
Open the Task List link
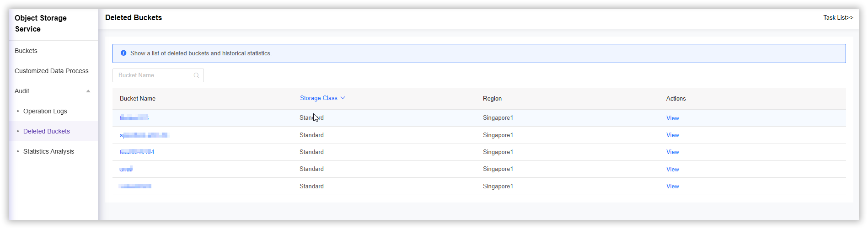pos(838,17)
